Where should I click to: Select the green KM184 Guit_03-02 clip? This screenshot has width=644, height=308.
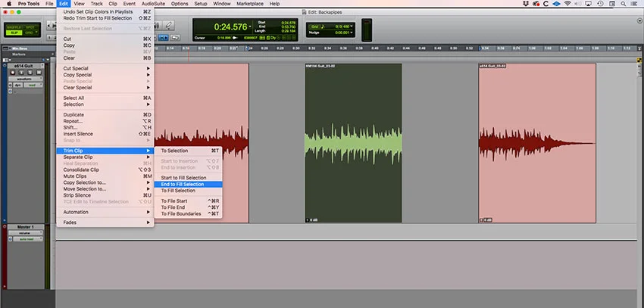click(x=353, y=143)
